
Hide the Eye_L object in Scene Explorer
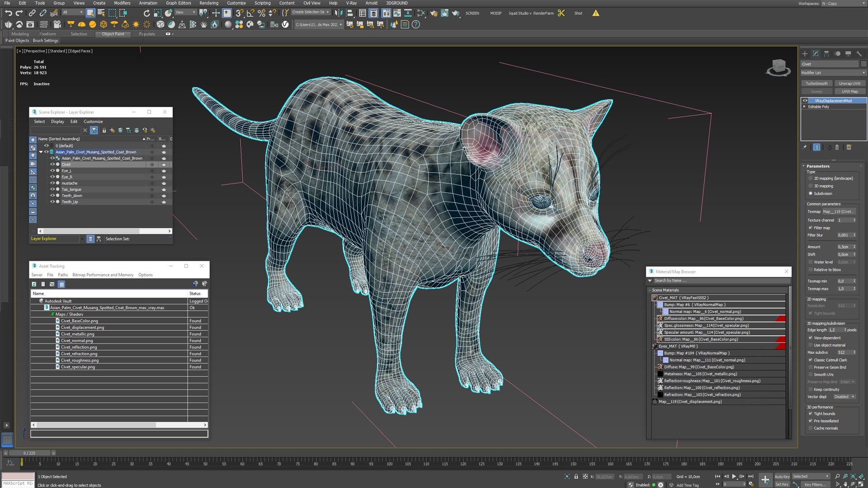click(x=52, y=171)
